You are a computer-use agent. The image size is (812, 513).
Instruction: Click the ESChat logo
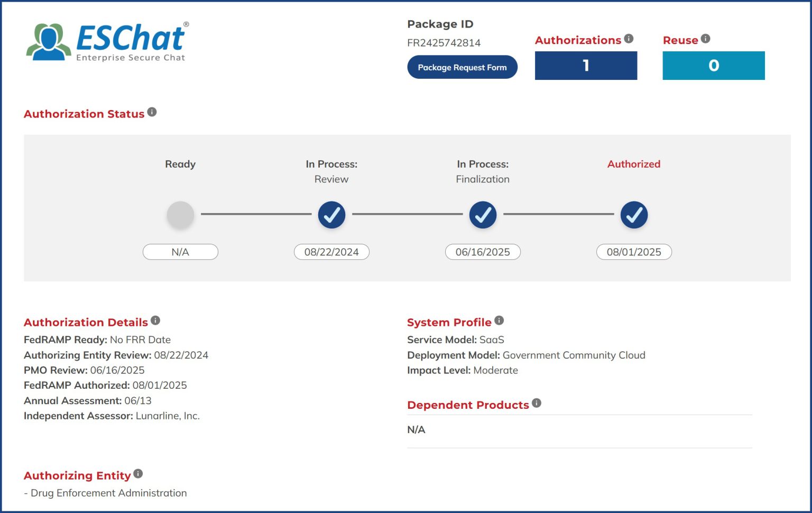click(107, 42)
